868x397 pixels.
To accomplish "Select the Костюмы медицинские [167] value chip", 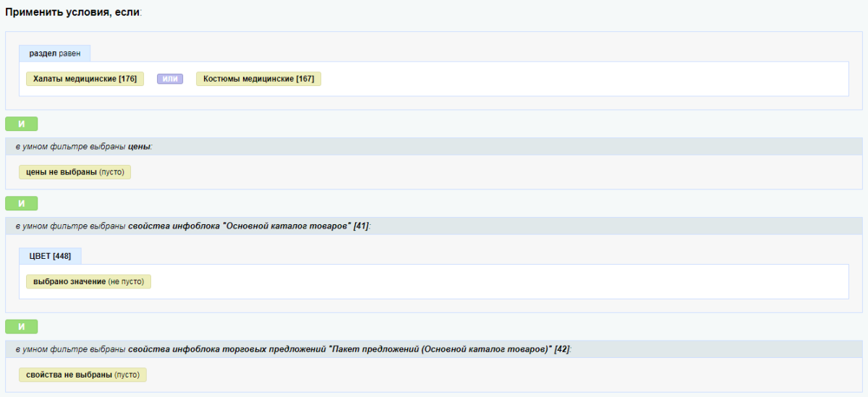I will 258,79.
